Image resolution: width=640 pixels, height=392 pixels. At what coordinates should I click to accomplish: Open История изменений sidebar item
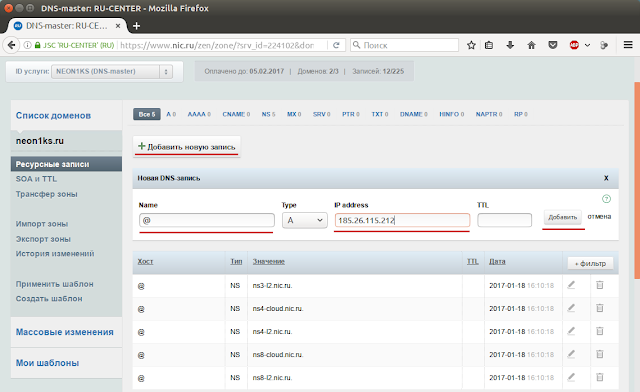(55, 254)
